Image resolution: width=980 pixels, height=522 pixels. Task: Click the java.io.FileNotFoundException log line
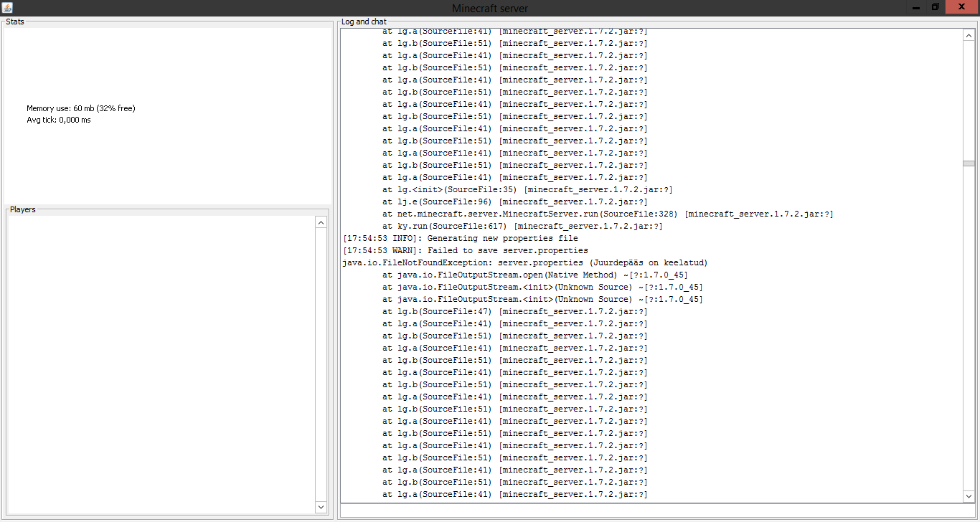pos(526,262)
